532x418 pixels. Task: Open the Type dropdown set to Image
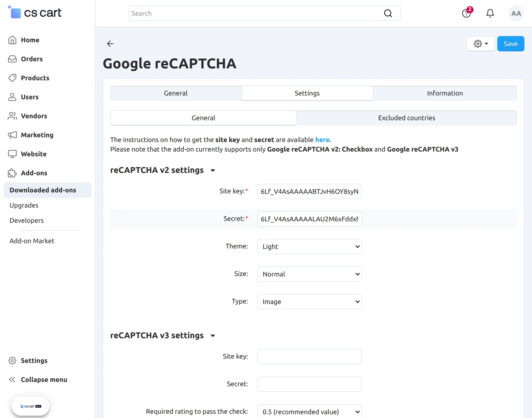tap(309, 302)
